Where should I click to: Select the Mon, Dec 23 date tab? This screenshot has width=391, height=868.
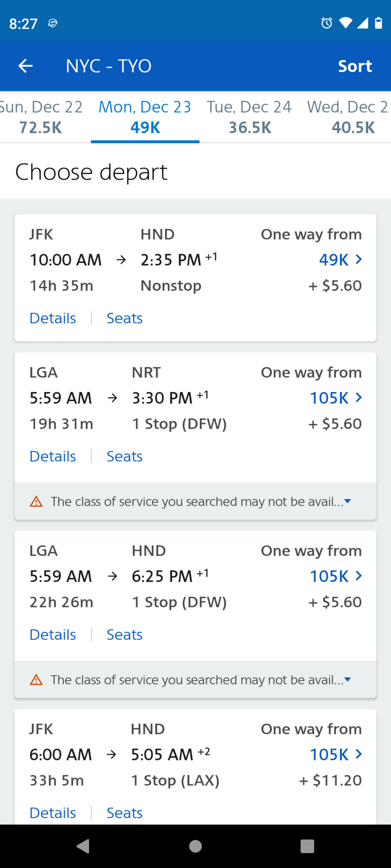pyautogui.click(x=145, y=117)
